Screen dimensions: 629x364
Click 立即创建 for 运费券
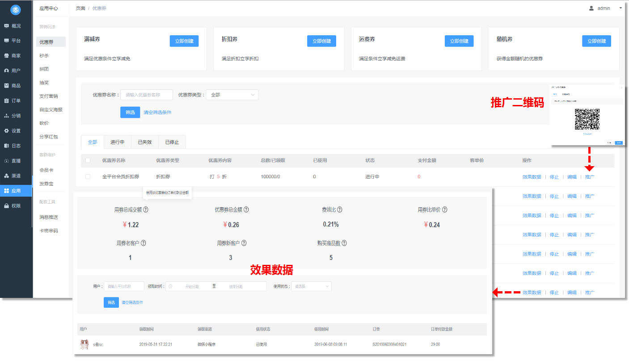pos(459,41)
